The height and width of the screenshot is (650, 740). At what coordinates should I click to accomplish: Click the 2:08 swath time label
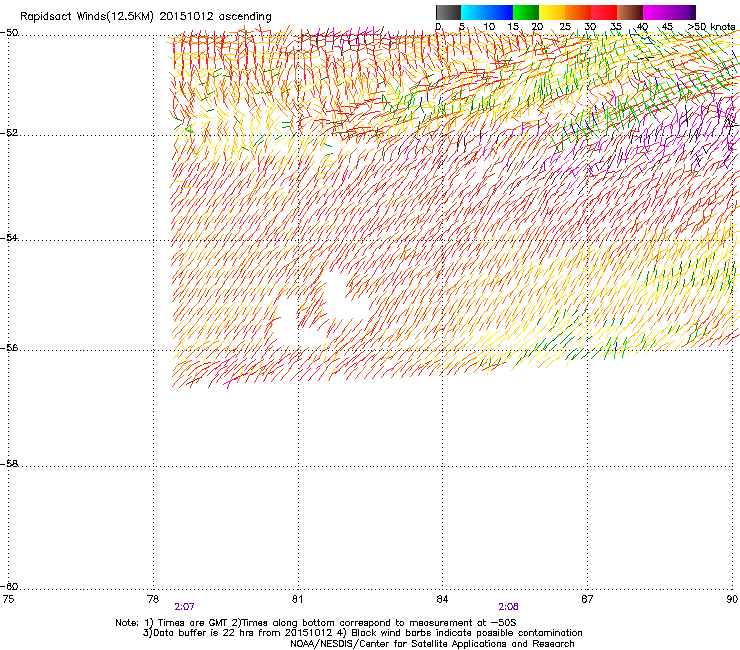[x=508, y=607]
